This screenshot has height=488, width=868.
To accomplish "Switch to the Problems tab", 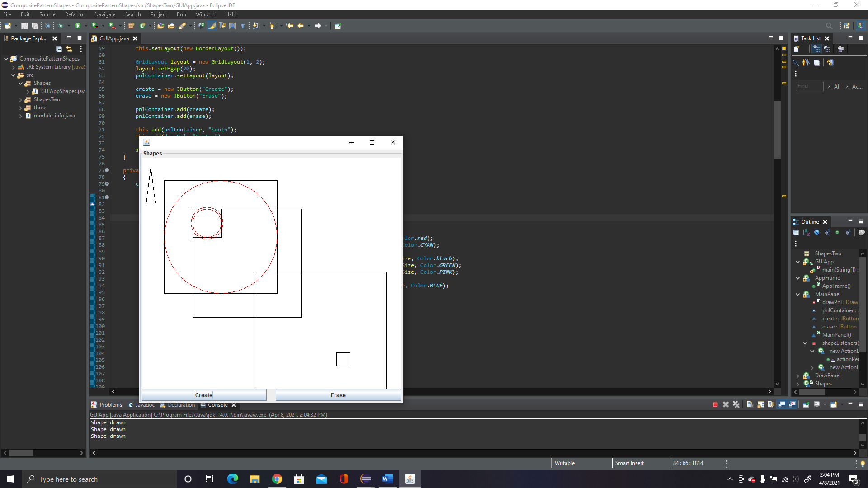I will coord(111,404).
